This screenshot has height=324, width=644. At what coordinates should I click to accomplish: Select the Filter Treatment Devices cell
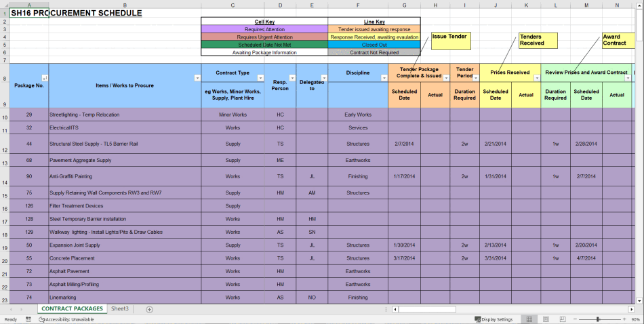point(125,206)
